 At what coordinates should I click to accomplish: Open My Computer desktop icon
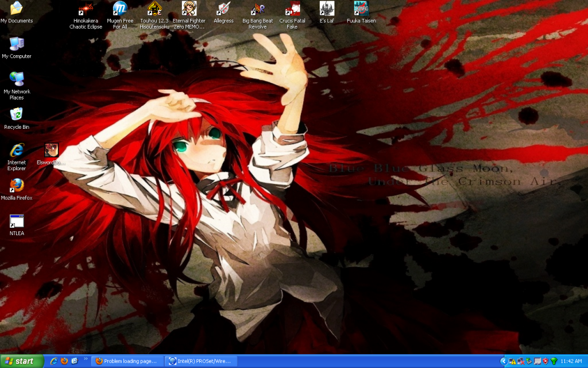click(17, 48)
